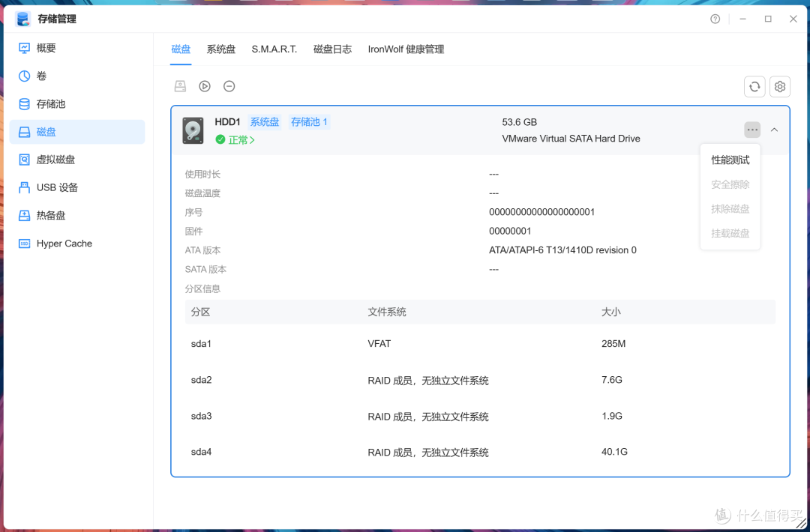Refresh the disk list
Image resolution: width=810 pixels, height=532 pixels.
754,86
